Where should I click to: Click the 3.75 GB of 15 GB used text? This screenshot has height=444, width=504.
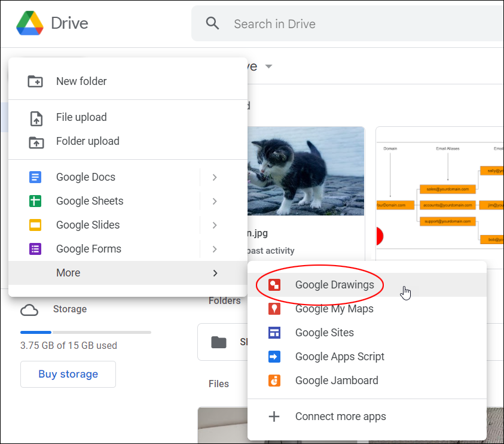pos(69,345)
